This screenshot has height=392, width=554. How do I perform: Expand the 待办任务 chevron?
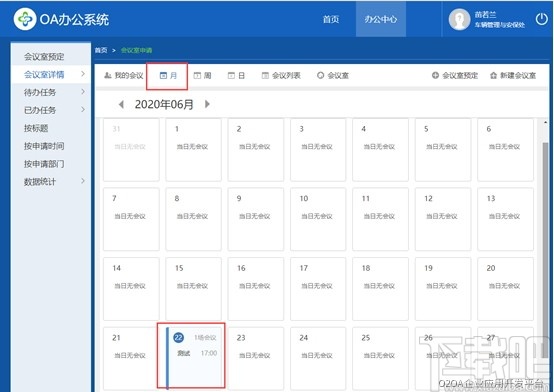click(83, 92)
